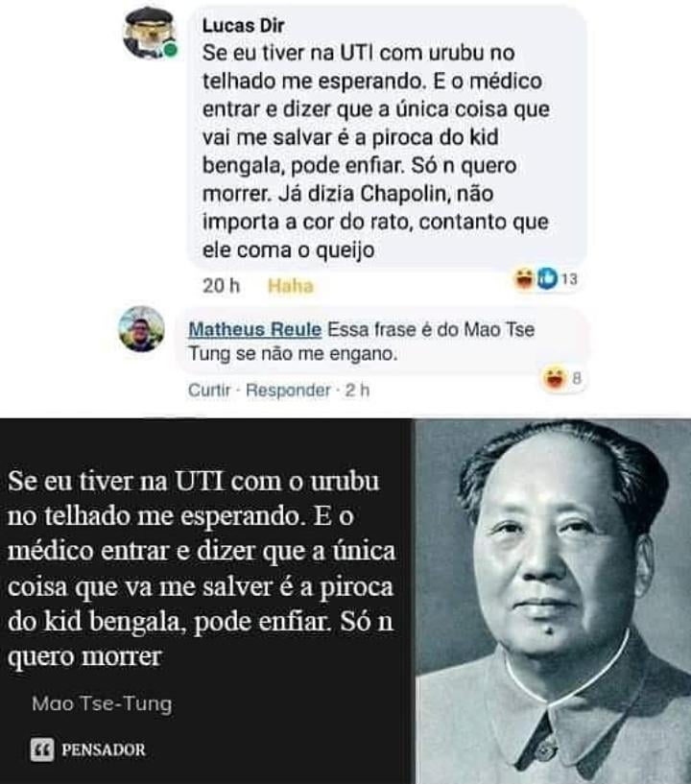This screenshot has width=691, height=784.
Task: Click the quote text in the Pensador card
Action: [x=201, y=568]
